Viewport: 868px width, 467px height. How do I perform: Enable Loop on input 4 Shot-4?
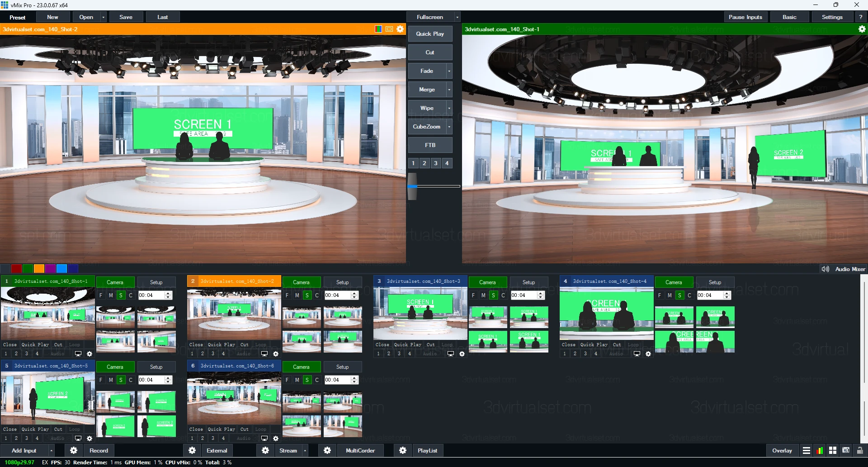(633, 345)
